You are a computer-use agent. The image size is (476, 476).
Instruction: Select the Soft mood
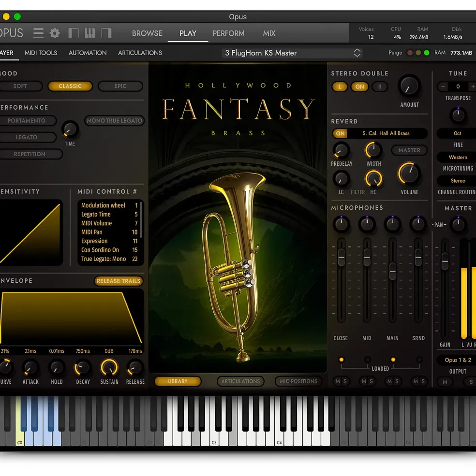tap(20, 86)
